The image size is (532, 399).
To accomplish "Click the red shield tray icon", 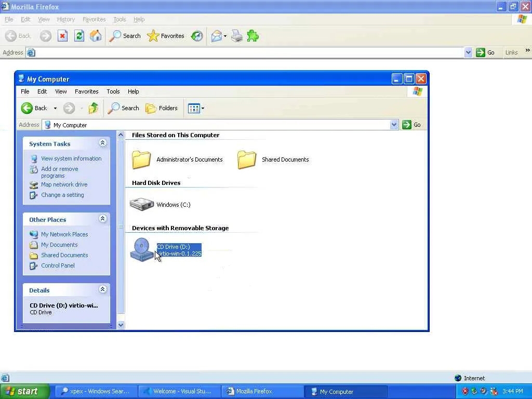I will [x=465, y=392].
